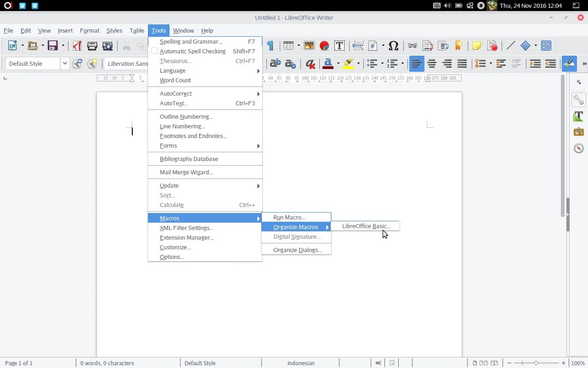Image resolution: width=588 pixels, height=368 pixels.
Task: Choose Run Macro from the Macros submenu
Action: coord(289,217)
